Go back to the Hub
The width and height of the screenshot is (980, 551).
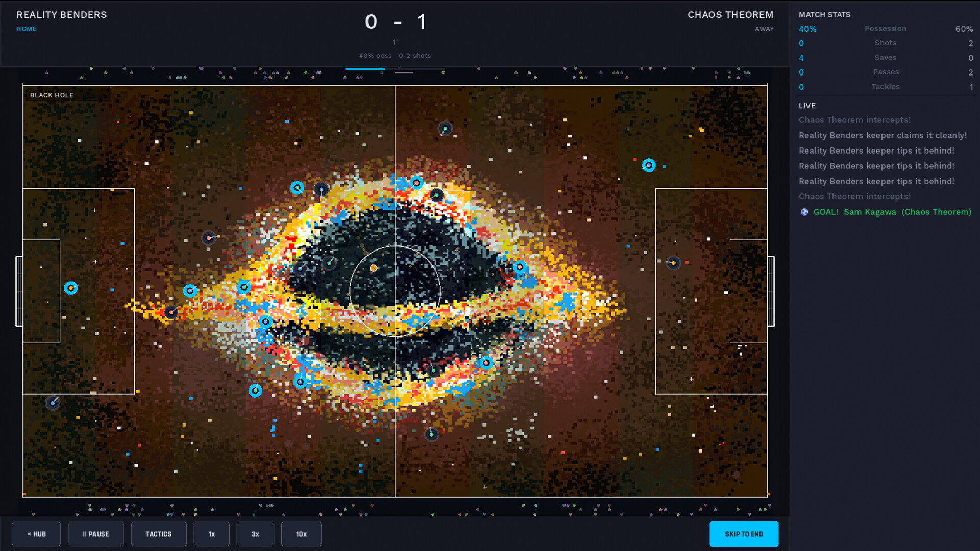coord(36,534)
